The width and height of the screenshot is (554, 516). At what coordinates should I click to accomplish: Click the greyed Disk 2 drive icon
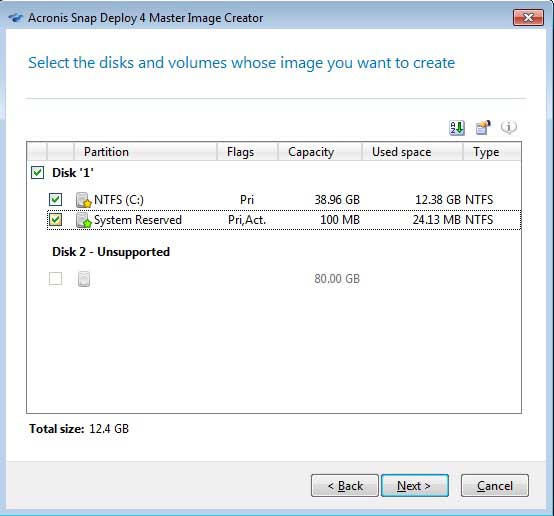(x=84, y=279)
